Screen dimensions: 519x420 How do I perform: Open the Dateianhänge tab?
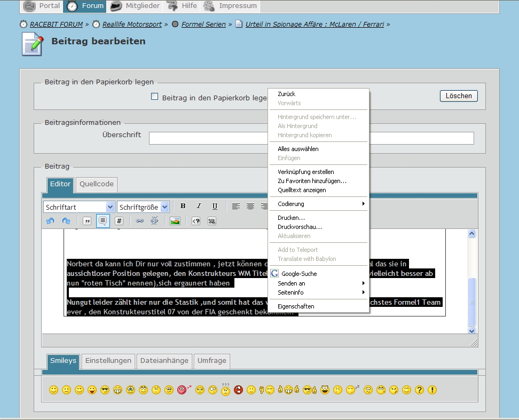[x=164, y=361]
